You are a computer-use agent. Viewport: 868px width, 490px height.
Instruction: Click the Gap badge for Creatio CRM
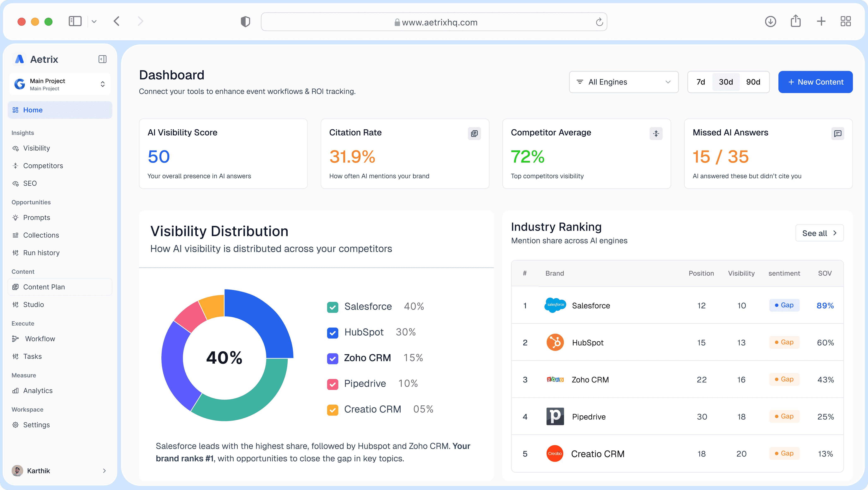coord(784,453)
